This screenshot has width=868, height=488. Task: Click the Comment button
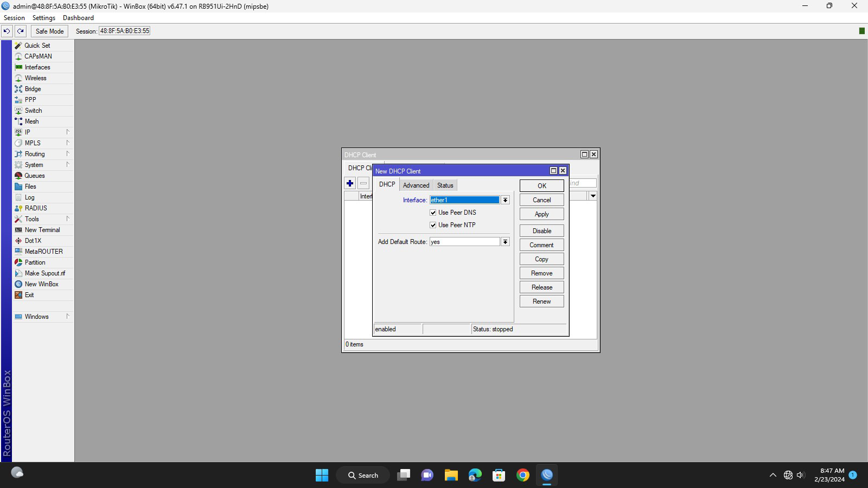(x=541, y=245)
